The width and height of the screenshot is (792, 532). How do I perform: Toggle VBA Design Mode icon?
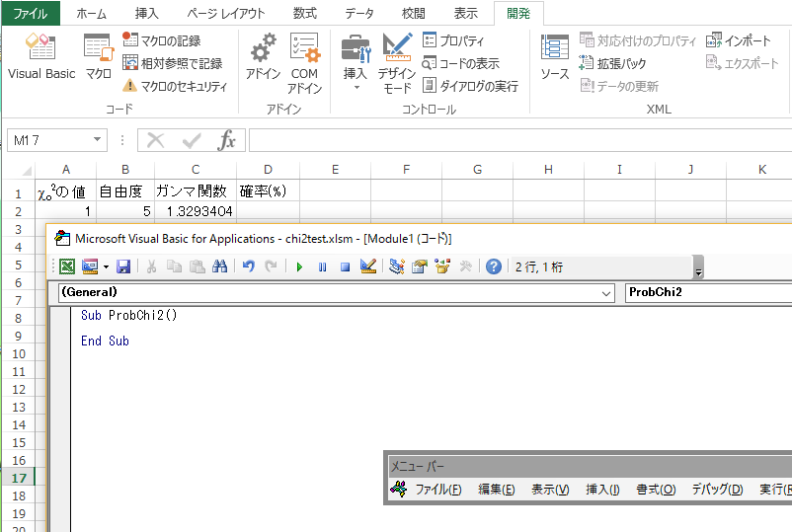pyautogui.click(x=368, y=266)
